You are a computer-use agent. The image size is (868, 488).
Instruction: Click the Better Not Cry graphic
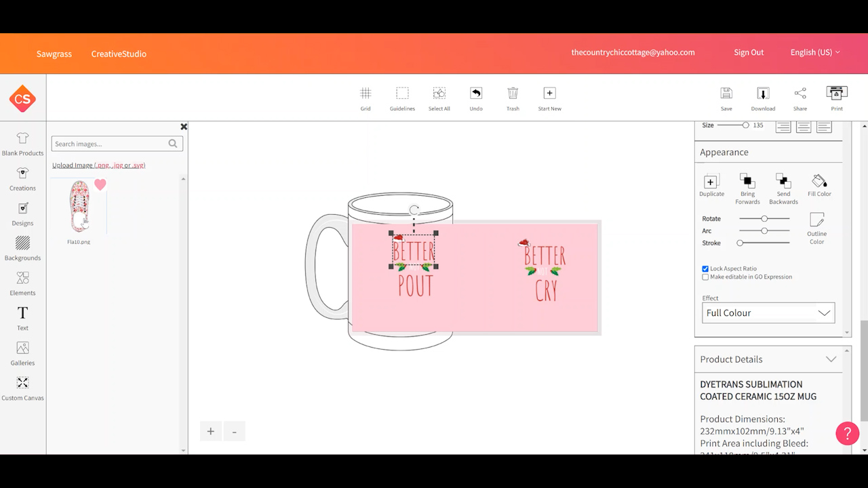coord(544,270)
